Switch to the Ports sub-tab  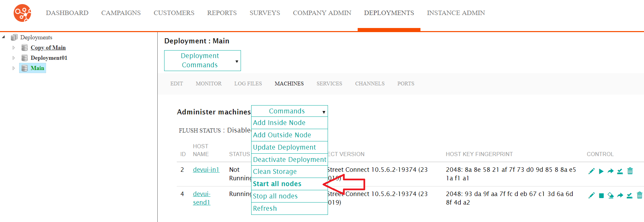coord(406,84)
